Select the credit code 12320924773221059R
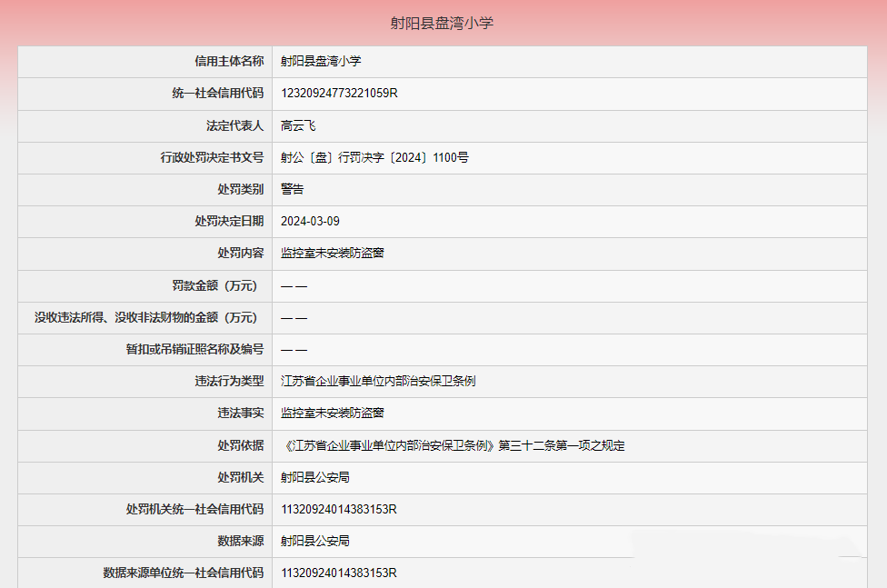 point(339,94)
